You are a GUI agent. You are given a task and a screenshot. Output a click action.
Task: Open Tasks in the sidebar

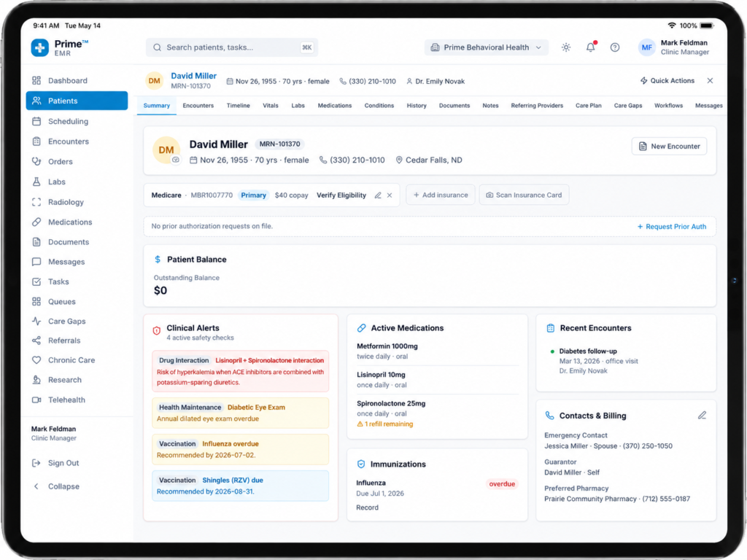point(77,281)
